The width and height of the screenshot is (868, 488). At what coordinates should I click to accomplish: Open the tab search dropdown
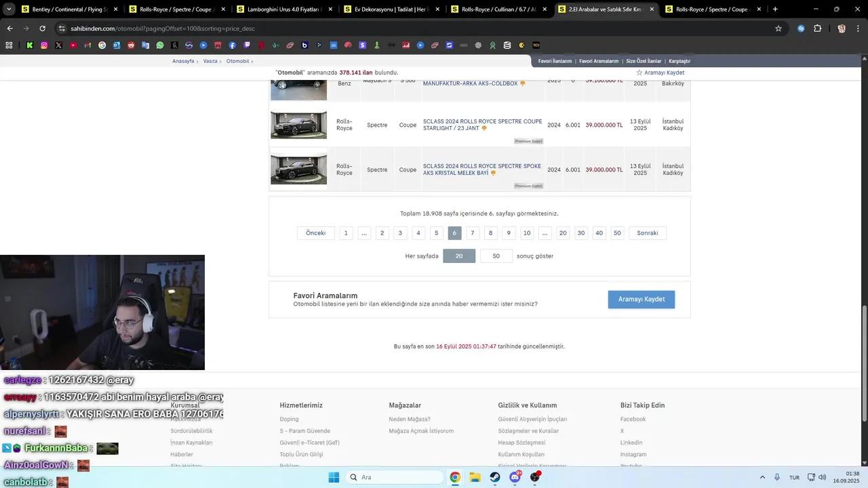click(9, 9)
